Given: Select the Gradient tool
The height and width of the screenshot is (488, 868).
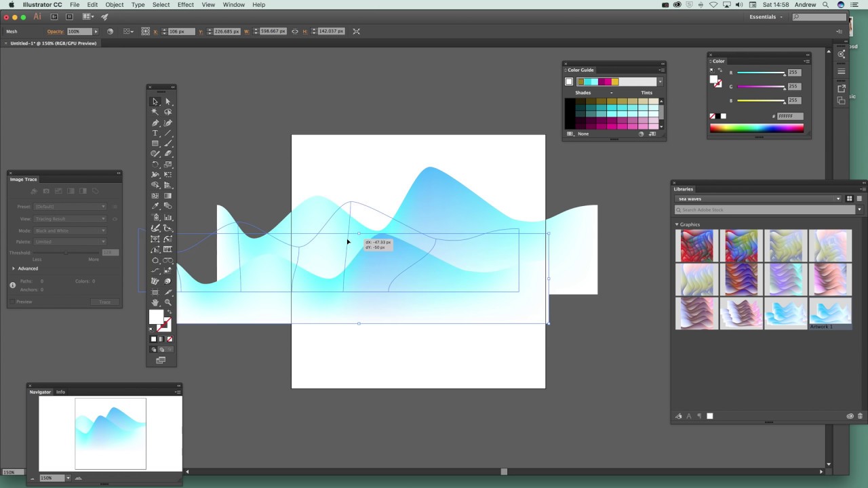Looking at the screenshot, I should (x=168, y=196).
